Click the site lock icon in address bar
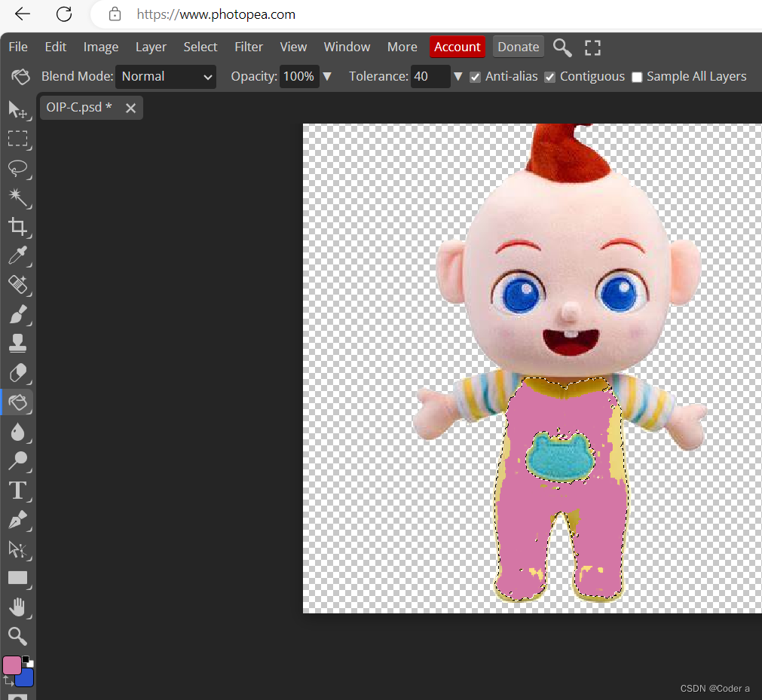Viewport: 762px width, 700px height. pyautogui.click(x=115, y=14)
